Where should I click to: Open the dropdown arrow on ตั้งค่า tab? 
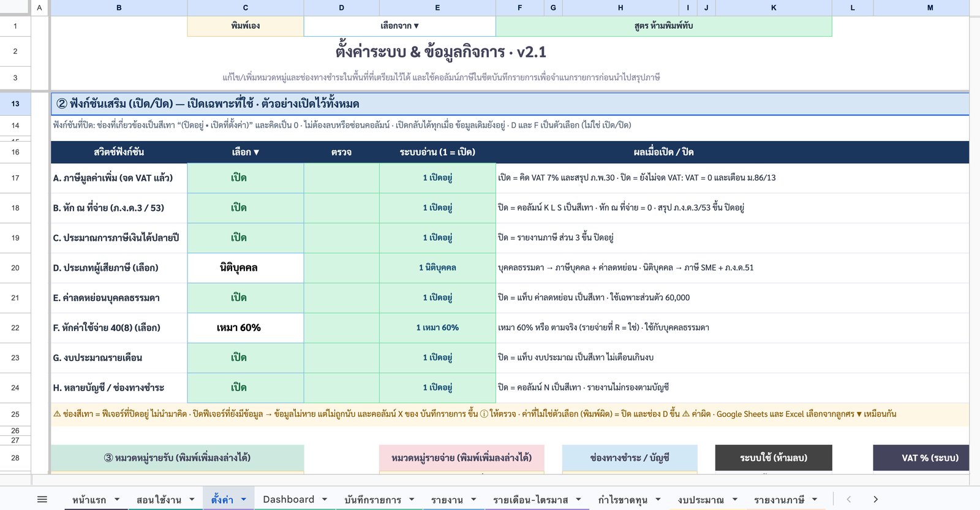(244, 500)
